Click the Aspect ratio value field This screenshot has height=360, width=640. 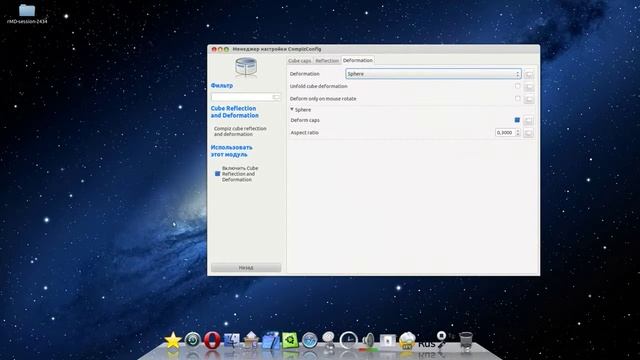[x=505, y=133]
